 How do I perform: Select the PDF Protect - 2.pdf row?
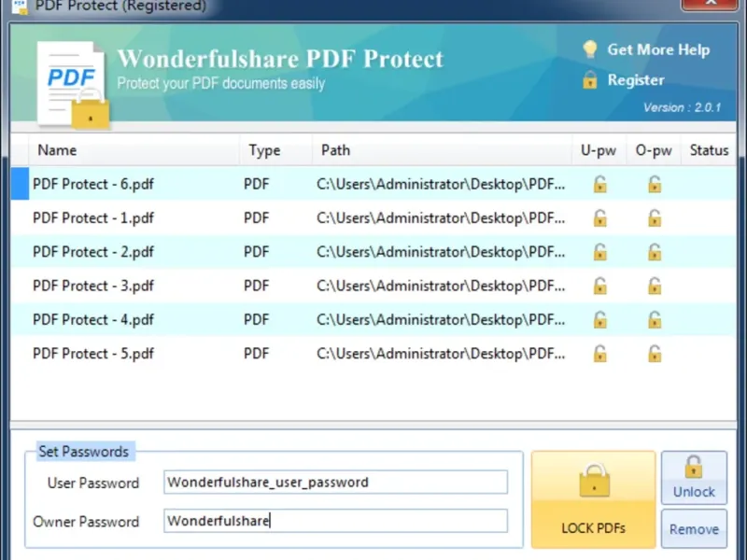[373, 252]
